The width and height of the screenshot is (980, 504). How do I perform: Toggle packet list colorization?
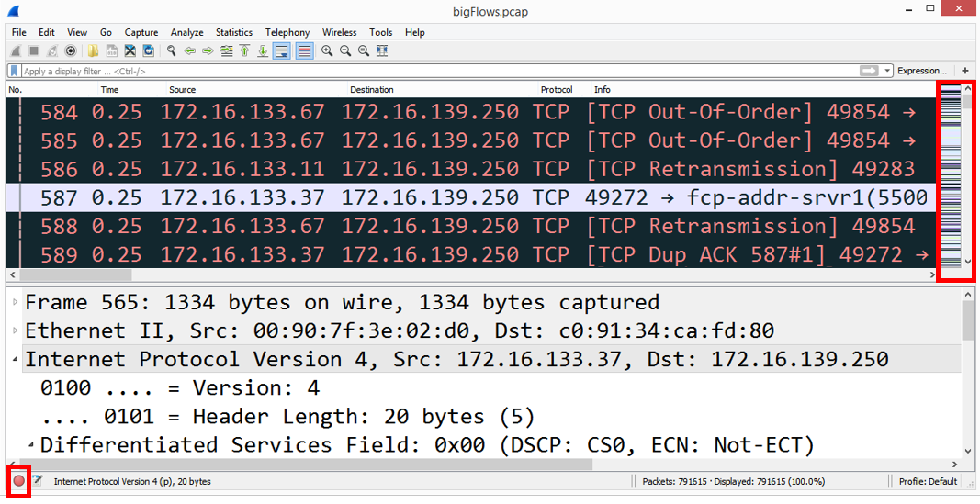point(304,51)
